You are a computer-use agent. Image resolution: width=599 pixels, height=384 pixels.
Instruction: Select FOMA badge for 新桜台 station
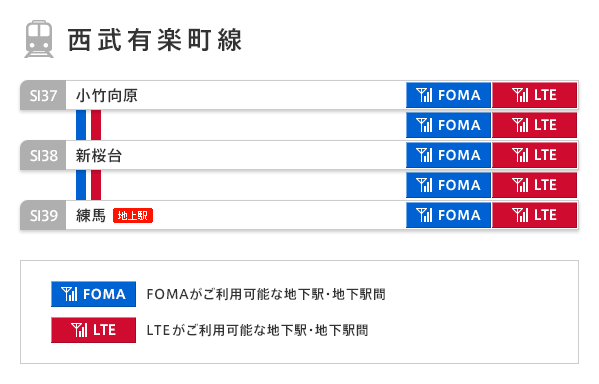click(448, 155)
